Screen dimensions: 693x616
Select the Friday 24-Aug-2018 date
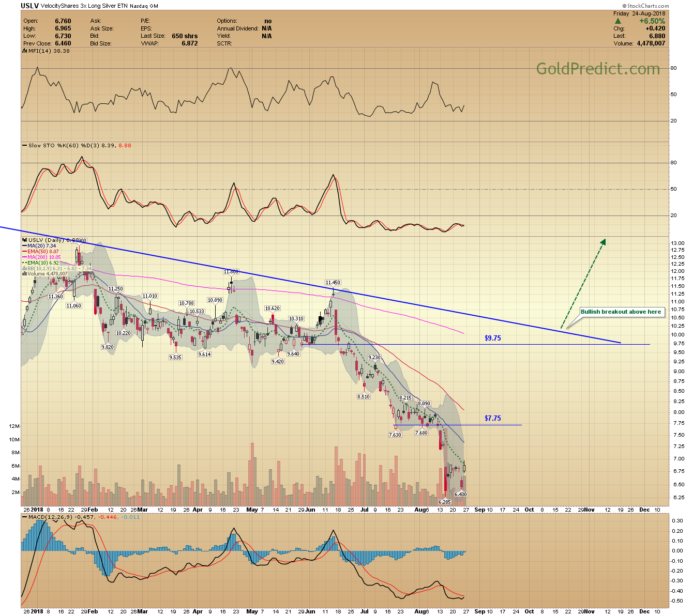pyautogui.click(x=639, y=13)
